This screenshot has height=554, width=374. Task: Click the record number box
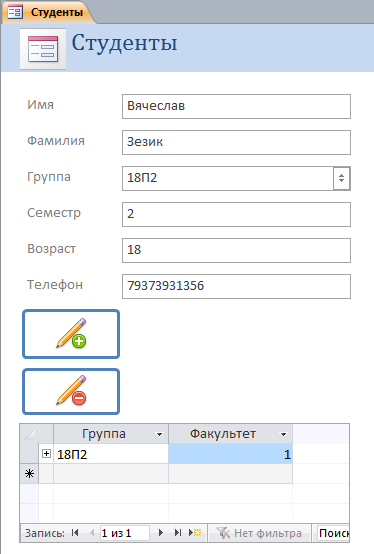(x=125, y=533)
